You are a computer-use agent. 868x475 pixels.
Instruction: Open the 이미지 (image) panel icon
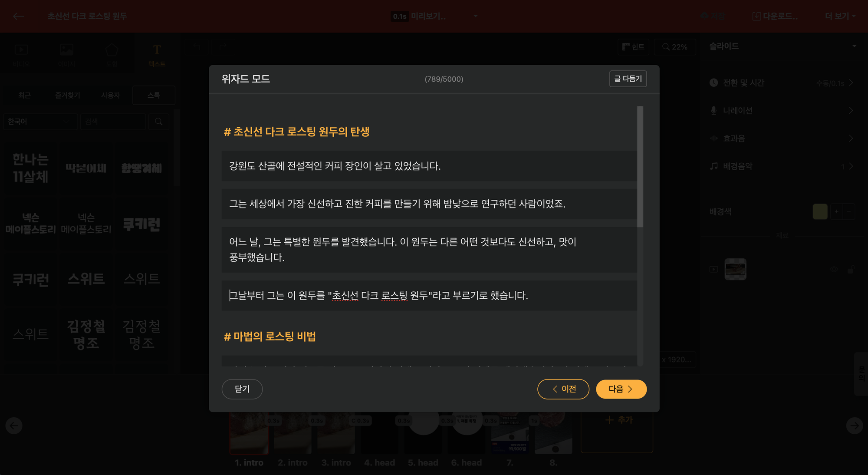[66, 50]
